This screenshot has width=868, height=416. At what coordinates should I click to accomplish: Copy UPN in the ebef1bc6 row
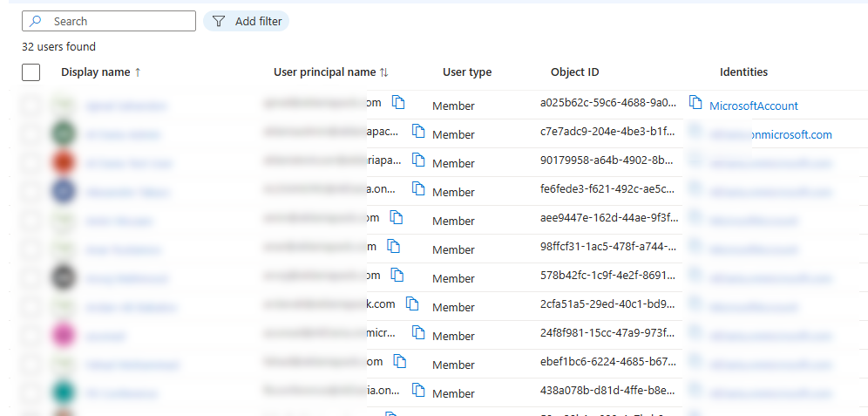400,361
